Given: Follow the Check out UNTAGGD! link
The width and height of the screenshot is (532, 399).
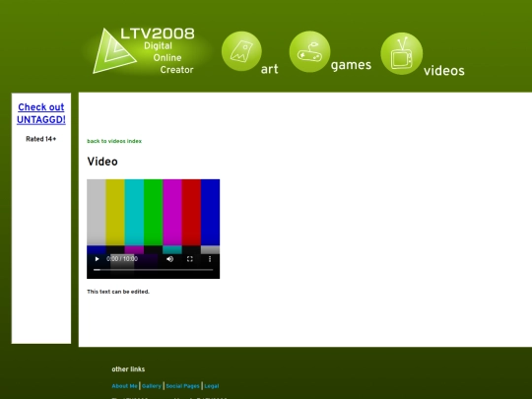Looking at the screenshot, I should 41,113.
